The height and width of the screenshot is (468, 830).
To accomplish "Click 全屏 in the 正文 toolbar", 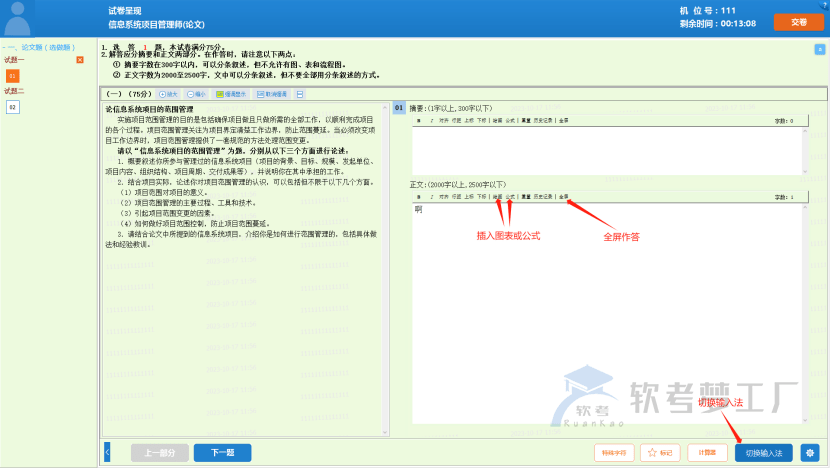I will (564, 196).
